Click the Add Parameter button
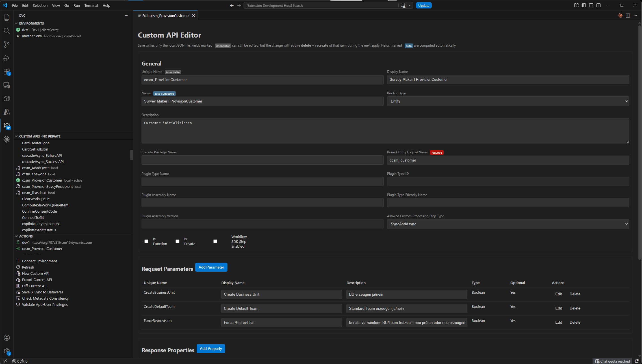This screenshot has width=642, height=364. [x=211, y=267]
